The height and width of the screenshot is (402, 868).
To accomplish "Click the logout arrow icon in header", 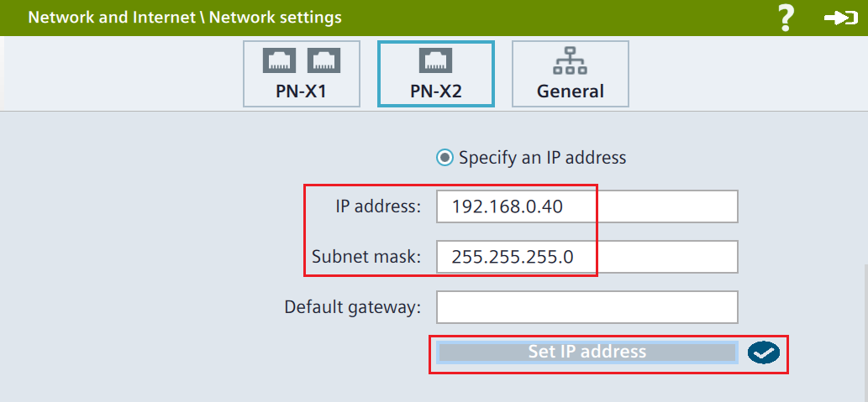I will click(839, 18).
